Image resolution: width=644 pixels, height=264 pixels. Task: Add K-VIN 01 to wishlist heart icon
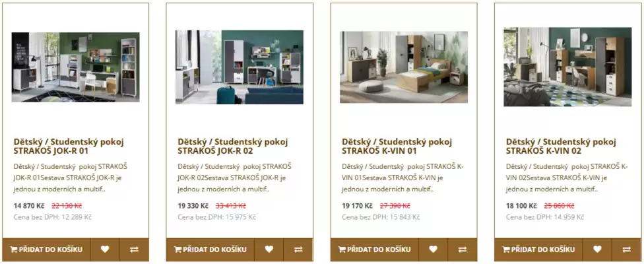tap(434, 249)
